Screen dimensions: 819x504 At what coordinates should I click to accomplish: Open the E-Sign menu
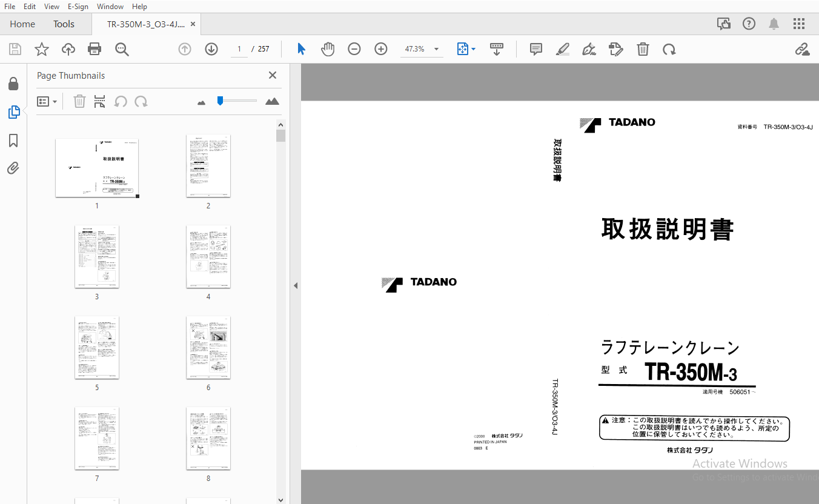[78, 6]
